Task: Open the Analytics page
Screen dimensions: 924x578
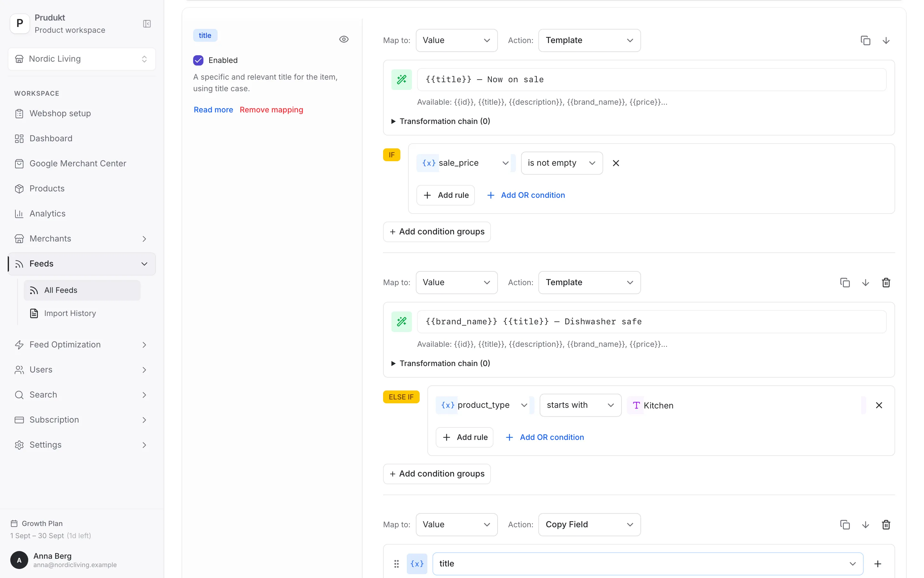Action: (x=82, y=214)
